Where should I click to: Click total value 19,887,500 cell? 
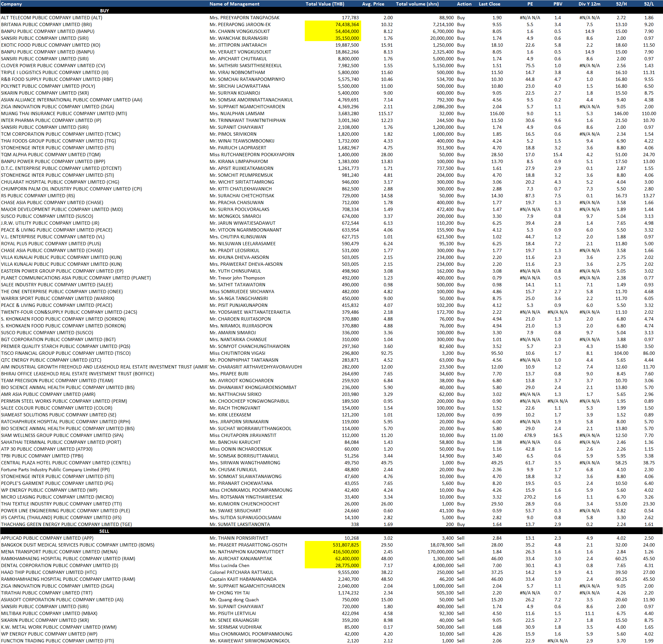click(347, 45)
